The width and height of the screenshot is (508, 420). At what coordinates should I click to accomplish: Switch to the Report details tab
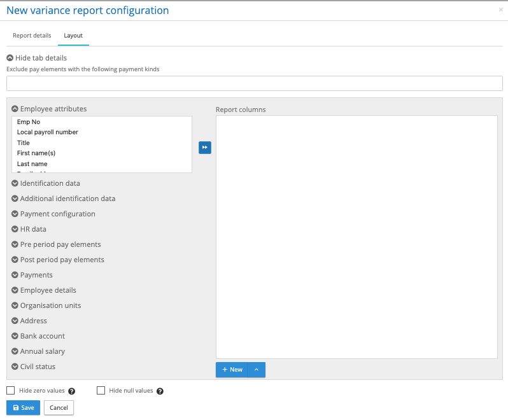[x=32, y=36]
